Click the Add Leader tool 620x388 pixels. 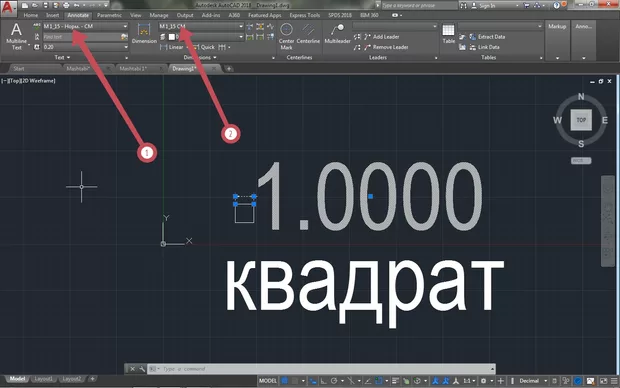tap(382, 37)
